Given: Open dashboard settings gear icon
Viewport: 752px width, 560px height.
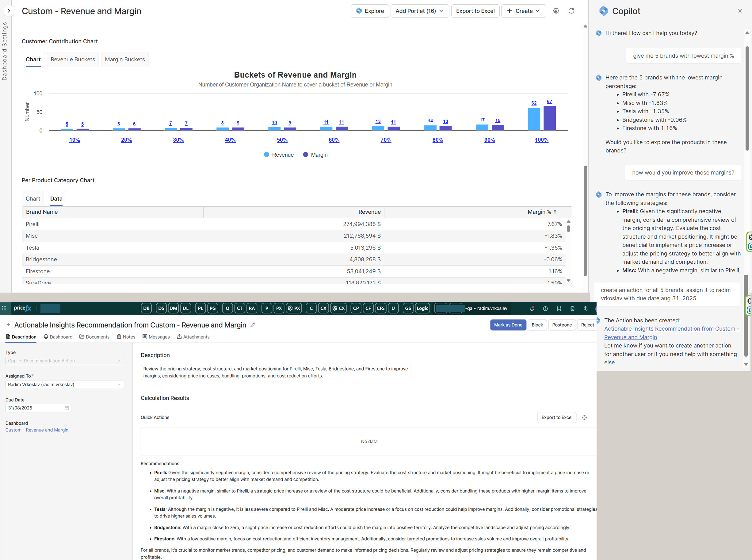Looking at the screenshot, I should point(556,11).
